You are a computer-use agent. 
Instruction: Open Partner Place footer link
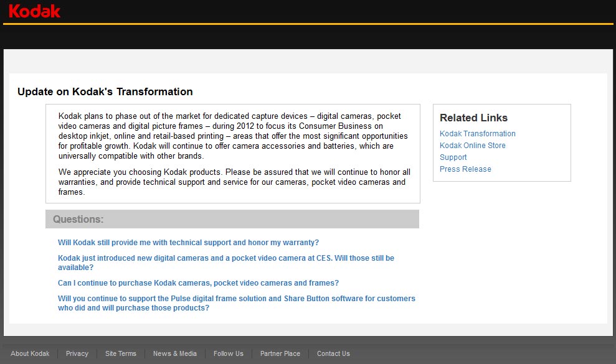pyautogui.click(x=280, y=353)
